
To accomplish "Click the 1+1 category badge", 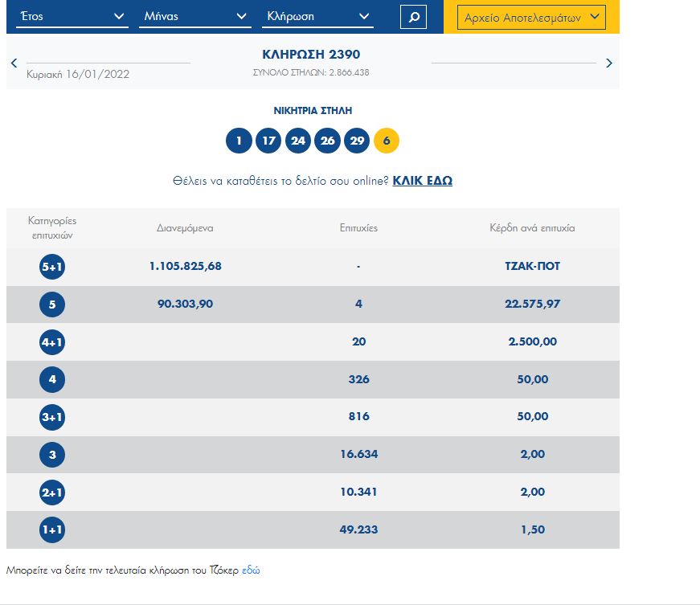I will tap(52, 530).
